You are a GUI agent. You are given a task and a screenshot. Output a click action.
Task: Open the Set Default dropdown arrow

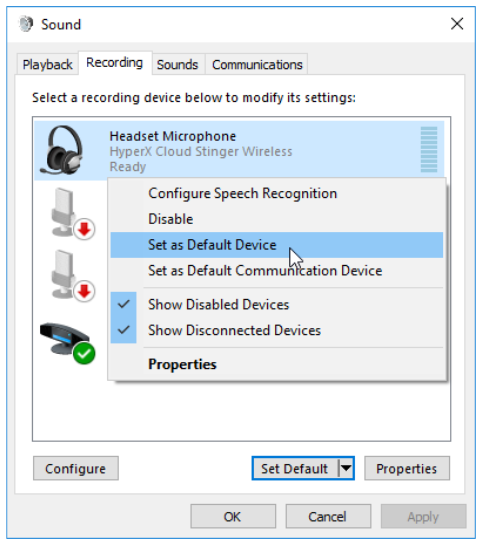tap(346, 468)
